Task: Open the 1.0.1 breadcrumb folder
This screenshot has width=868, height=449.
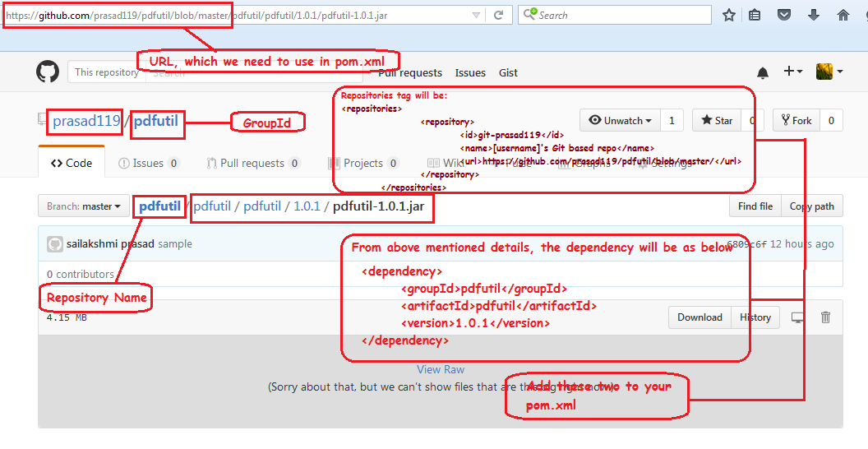Action: click(307, 206)
